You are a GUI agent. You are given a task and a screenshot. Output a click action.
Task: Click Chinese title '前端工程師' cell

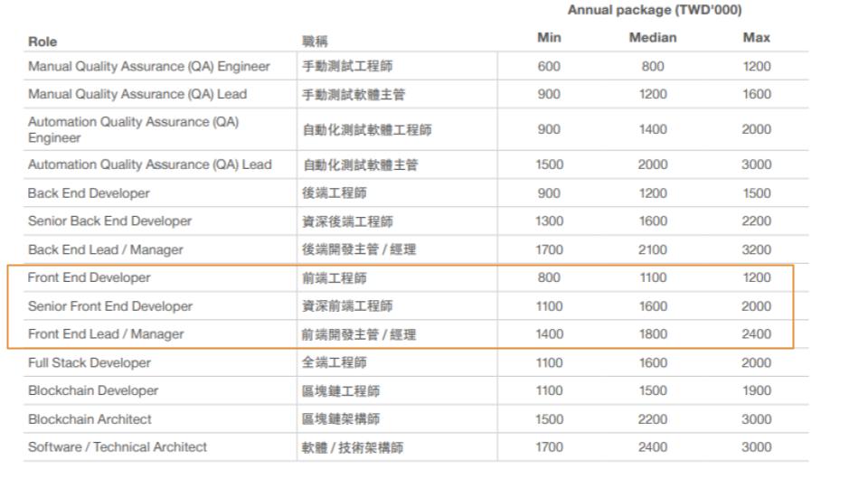click(335, 277)
